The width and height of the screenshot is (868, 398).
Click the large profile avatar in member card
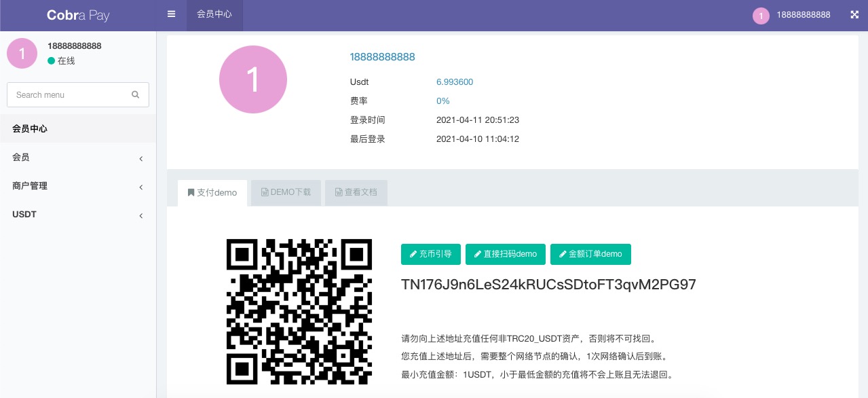point(253,79)
